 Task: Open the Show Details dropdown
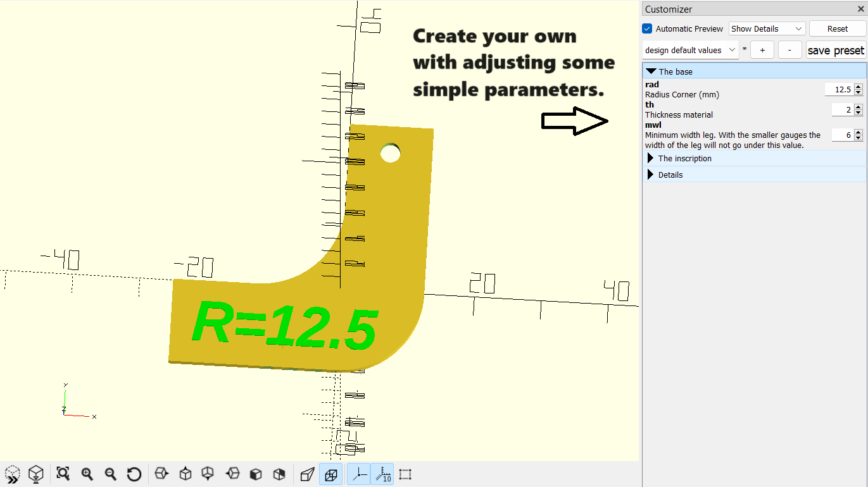click(x=766, y=28)
